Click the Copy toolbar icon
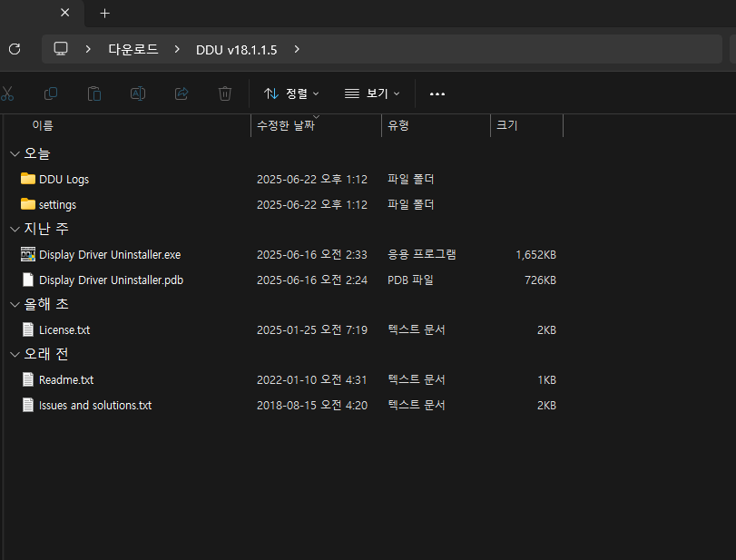The width and height of the screenshot is (736, 560). coord(51,93)
